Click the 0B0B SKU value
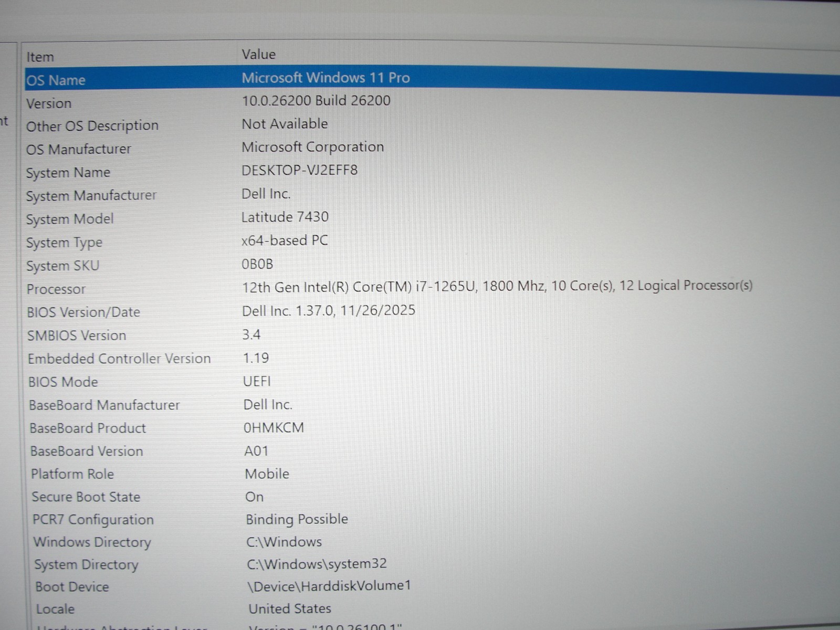The height and width of the screenshot is (630, 840). pos(257,264)
